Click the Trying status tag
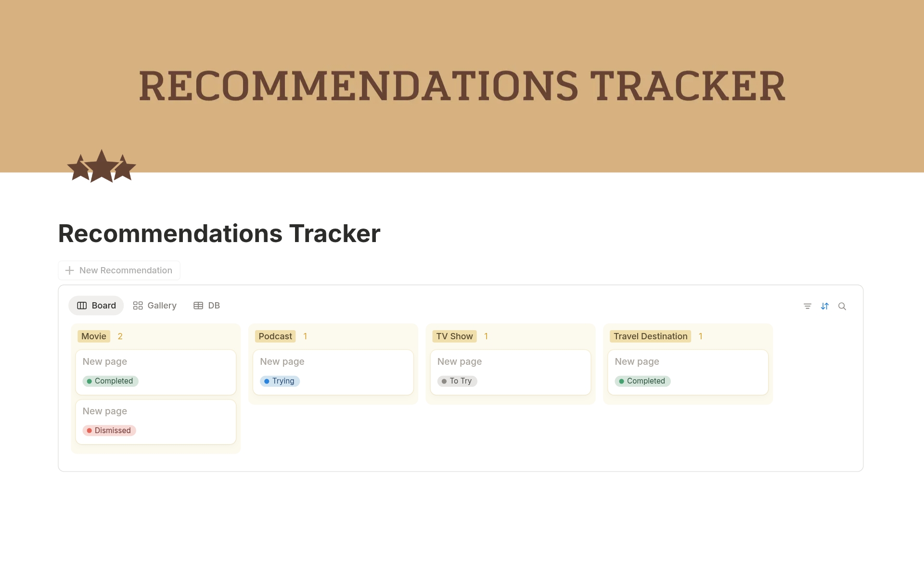The height and width of the screenshot is (577, 924). 280,381
